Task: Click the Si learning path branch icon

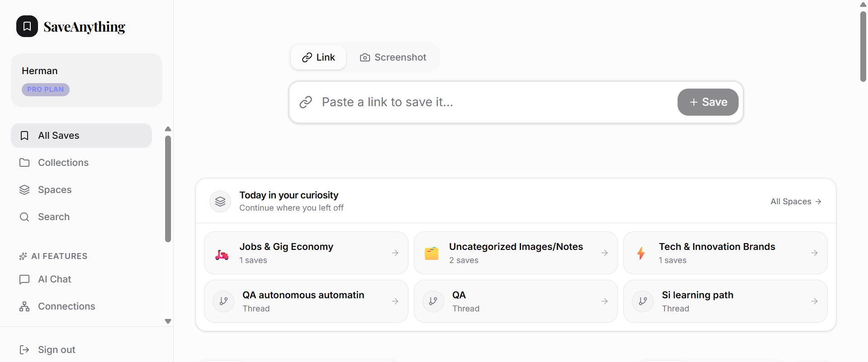Action: point(643,301)
